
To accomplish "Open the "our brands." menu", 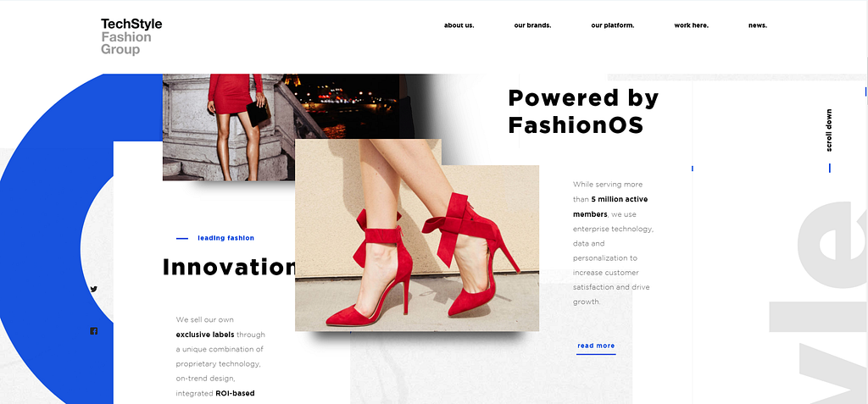I will coord(532,25).
